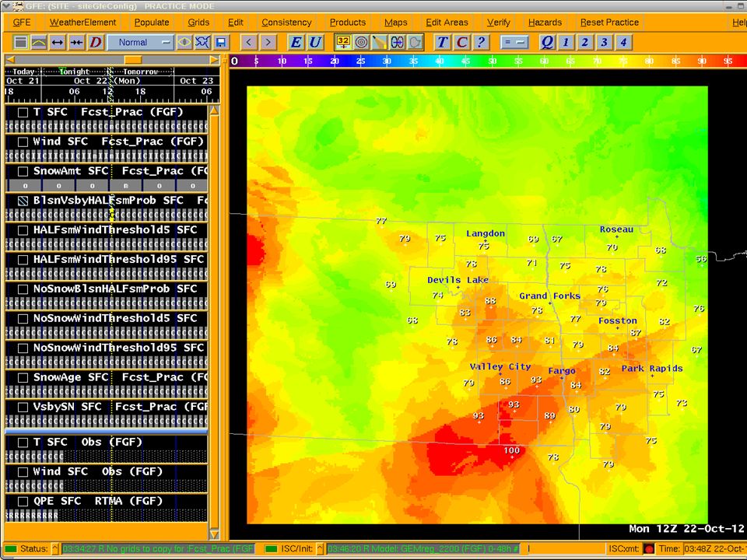The height and width of the screenshot is (560, 747).
Task: Click the compress inward arrows icon
Action: point(76,42)
